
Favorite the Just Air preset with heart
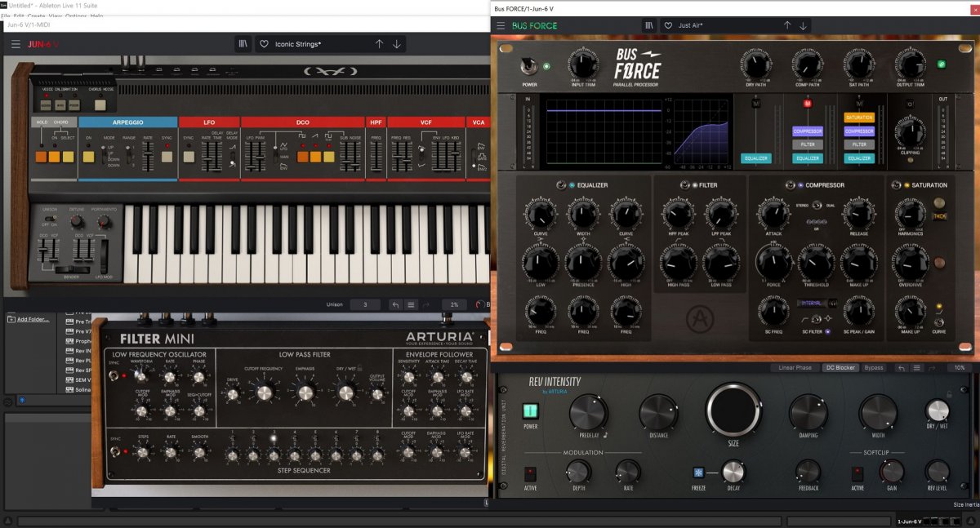point(668,25)
